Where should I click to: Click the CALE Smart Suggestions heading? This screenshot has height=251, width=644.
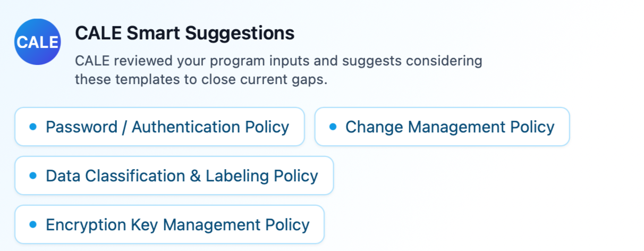184,33
